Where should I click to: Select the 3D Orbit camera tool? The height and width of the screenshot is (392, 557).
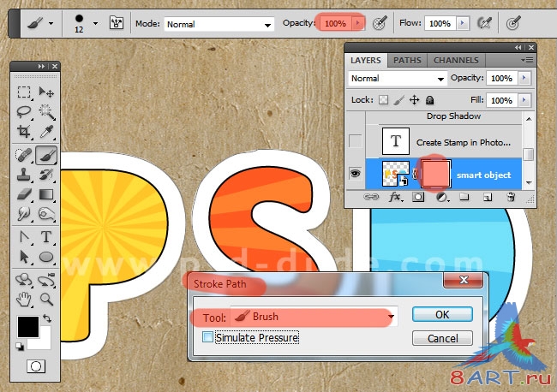[x=46, y=280]
